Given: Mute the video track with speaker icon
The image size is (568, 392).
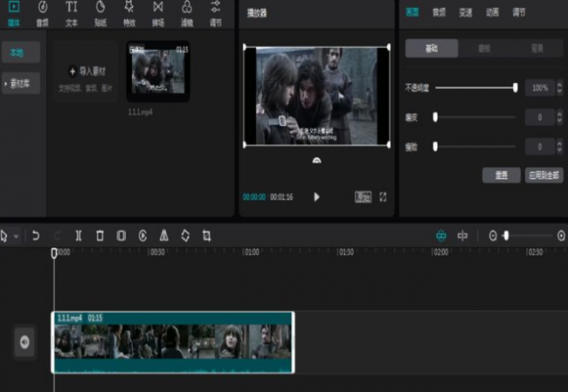Looking at the screenshot, I should point(24,341).
